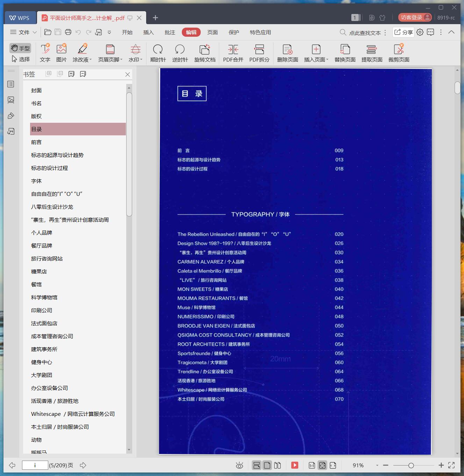Collapse the ribbon with chevron
This screenshot has width=464, height=476.
click(x=451, y=32)
